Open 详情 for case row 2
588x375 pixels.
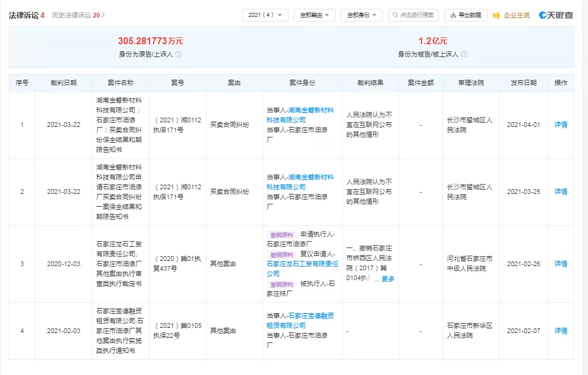click(560, 192)
